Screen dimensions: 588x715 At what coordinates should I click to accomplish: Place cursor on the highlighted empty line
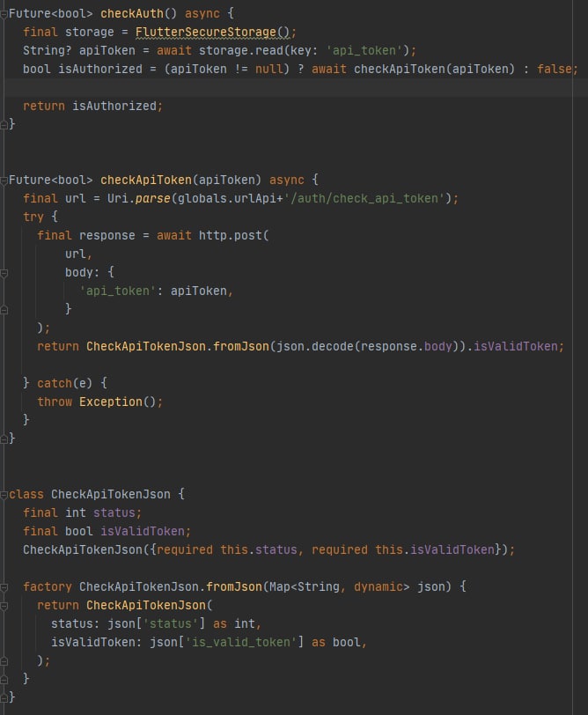(294, 87)
